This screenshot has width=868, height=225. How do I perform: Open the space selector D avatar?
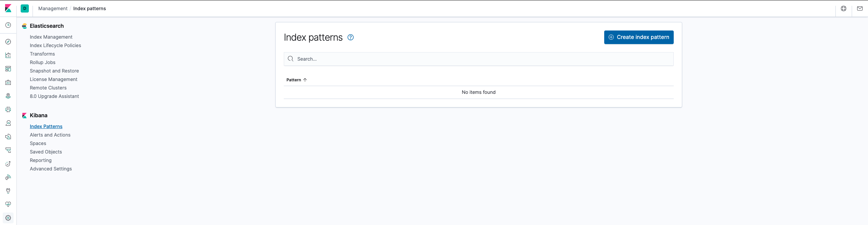tap(25, 8)
